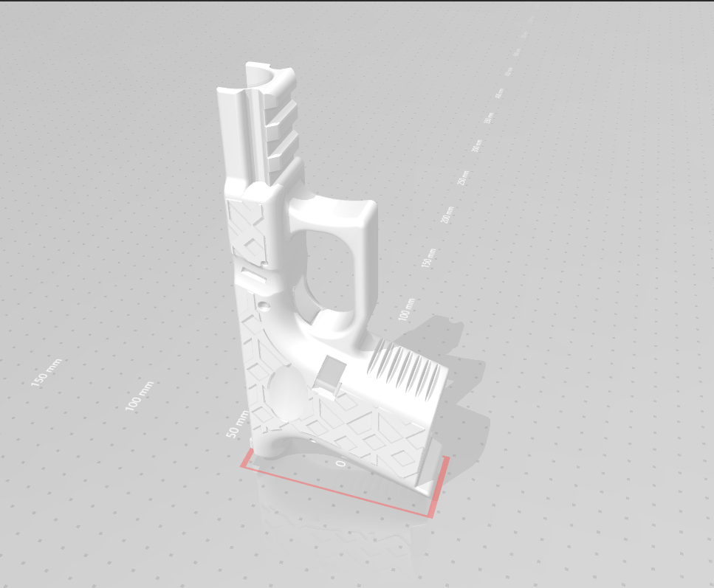Click the small round pin hole on model
714x588 pixels.
(x=264, y=304)
